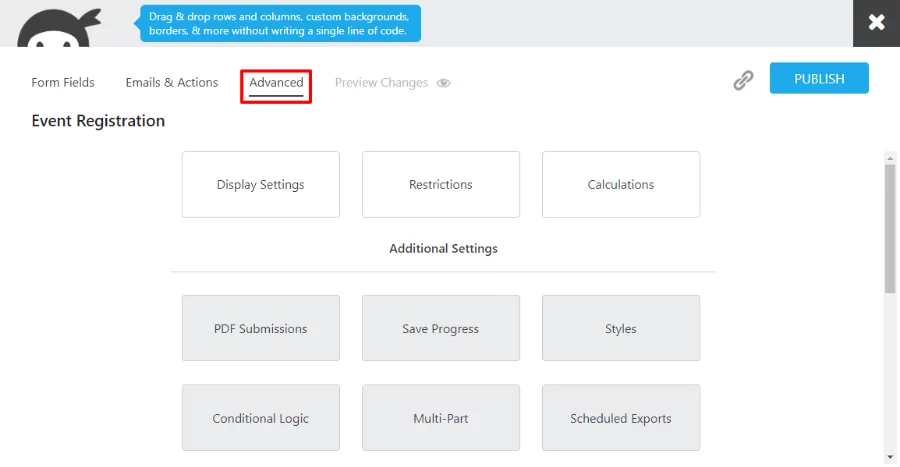This screenshot has height=467, width=900.
Task: Click the Preview Changes link
Action: [x=381, y=83]
